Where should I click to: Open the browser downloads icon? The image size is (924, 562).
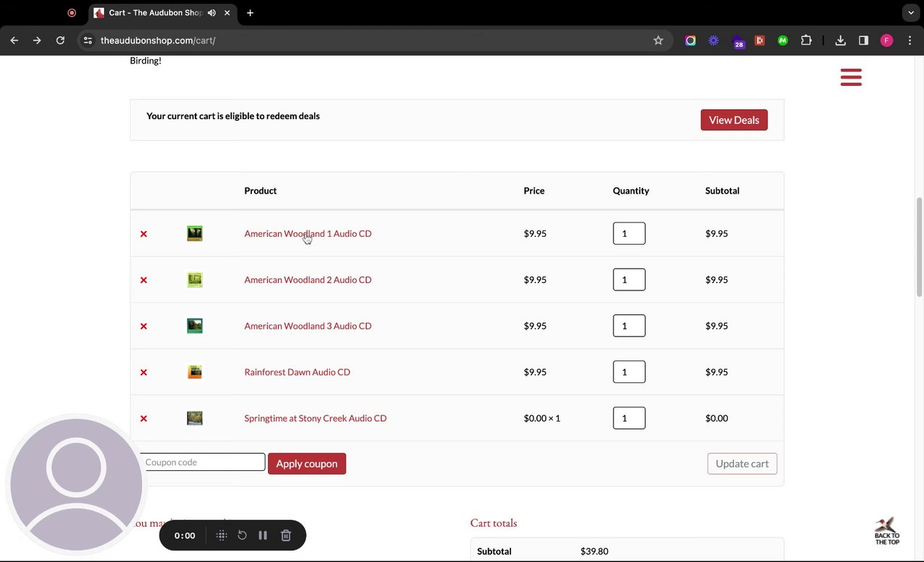(840, 40)
